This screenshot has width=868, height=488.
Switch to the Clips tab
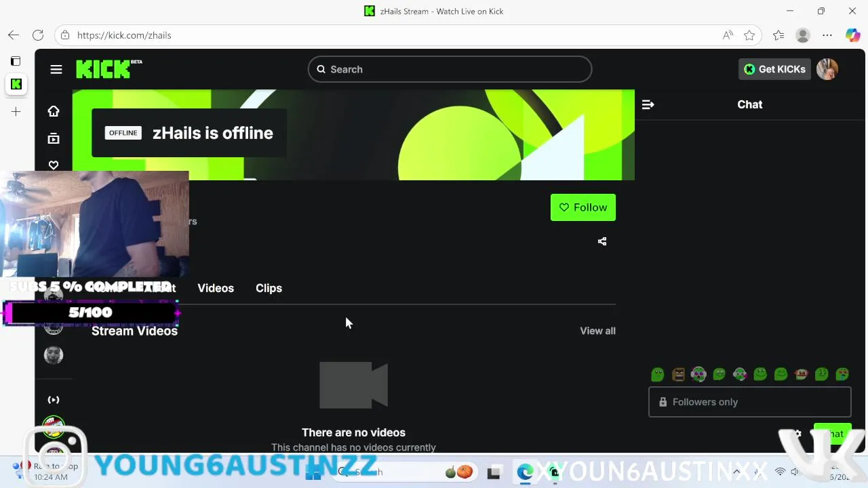[x=269, y=288]
